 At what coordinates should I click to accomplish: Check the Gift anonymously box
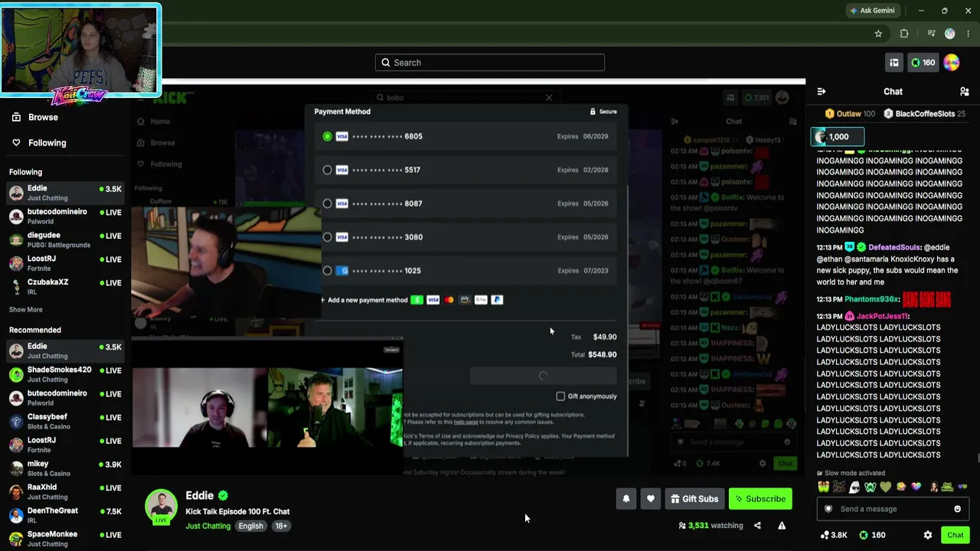click(560, 396)
